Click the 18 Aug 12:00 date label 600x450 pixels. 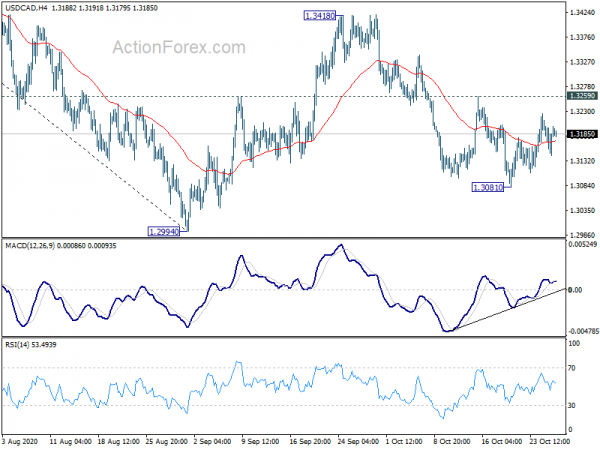tap(119, 441)
